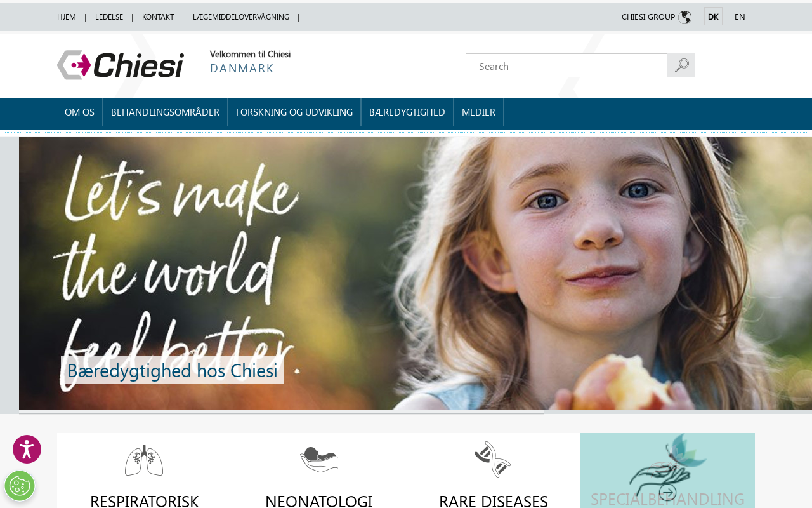Click the arrow on Specialbehandling tile
The image size is (812, 508).
click(x=667, y=492)
